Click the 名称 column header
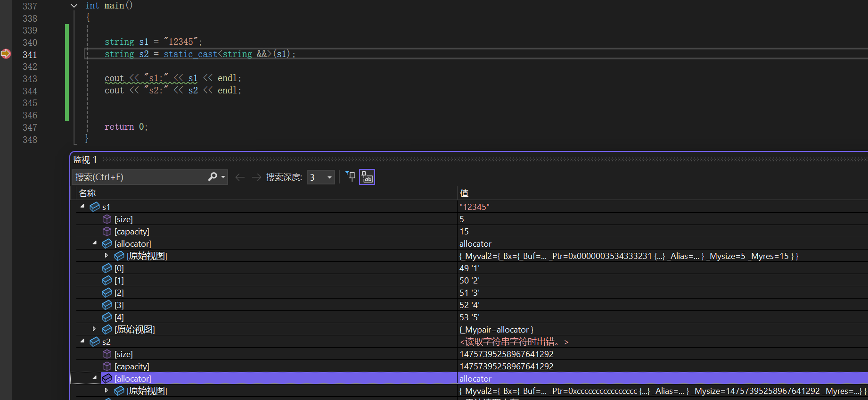Image resolution: width=868 pixels, height=400 pixels. 87,193
